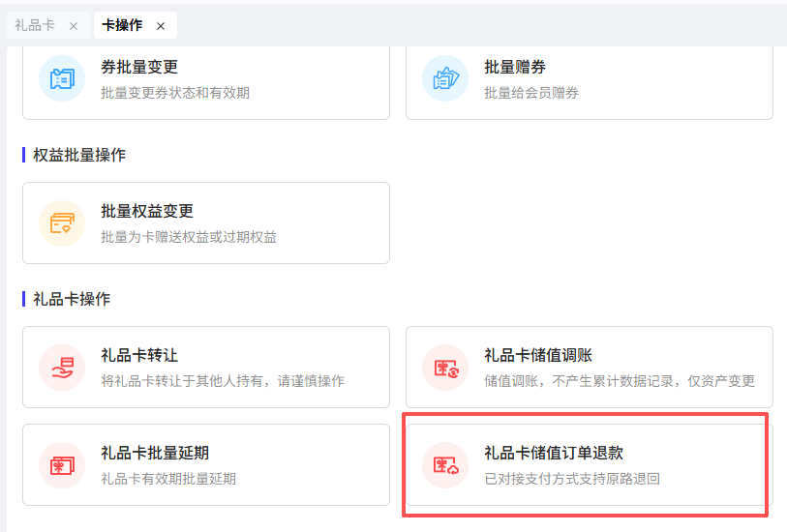Viewport: 787px width, 532px height.
Task: Click the 礼品卡储值订单退款 refund icon
Action: tap(445, 464)
